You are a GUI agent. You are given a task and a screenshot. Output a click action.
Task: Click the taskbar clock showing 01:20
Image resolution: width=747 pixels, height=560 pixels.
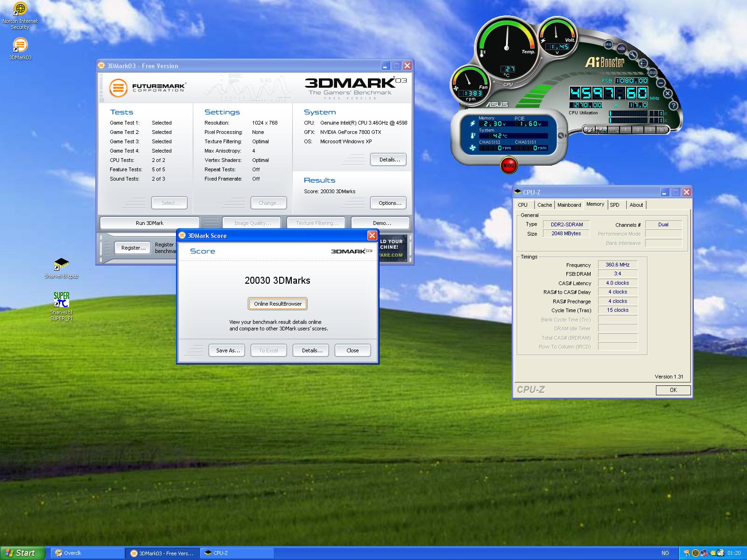(x=734, y=553)
